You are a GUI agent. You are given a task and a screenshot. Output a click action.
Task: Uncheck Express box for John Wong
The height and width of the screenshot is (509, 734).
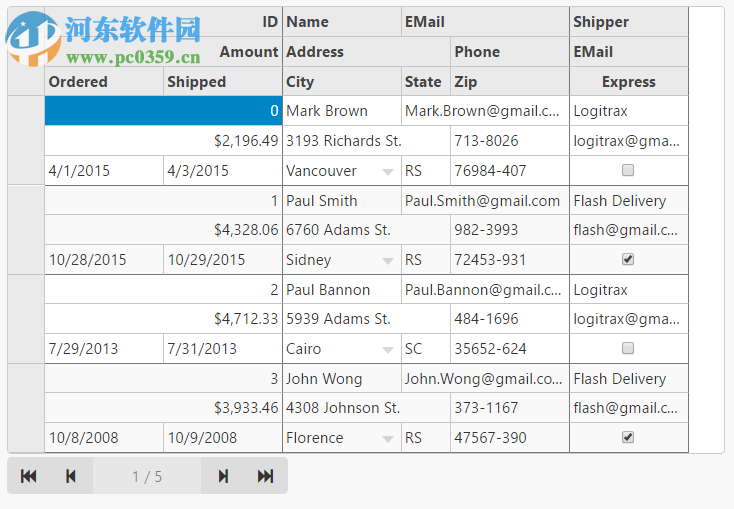click(628, 437)
